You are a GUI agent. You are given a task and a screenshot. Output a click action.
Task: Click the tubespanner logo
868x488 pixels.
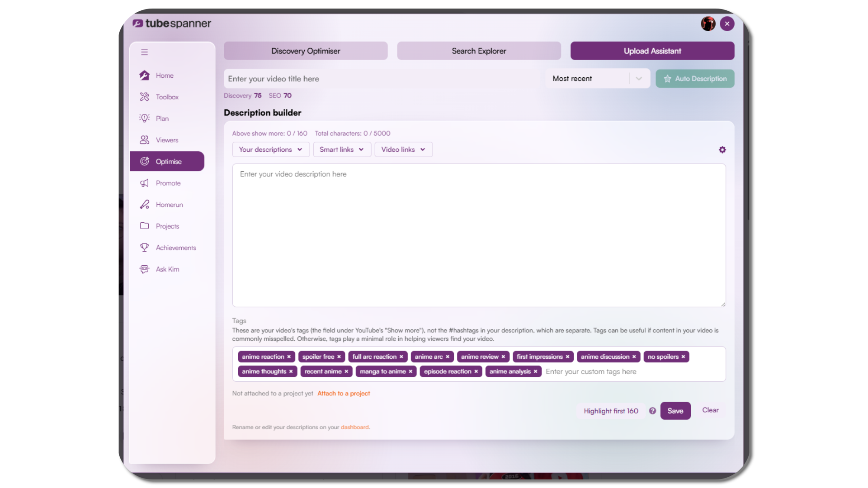[x=172, y=23]
